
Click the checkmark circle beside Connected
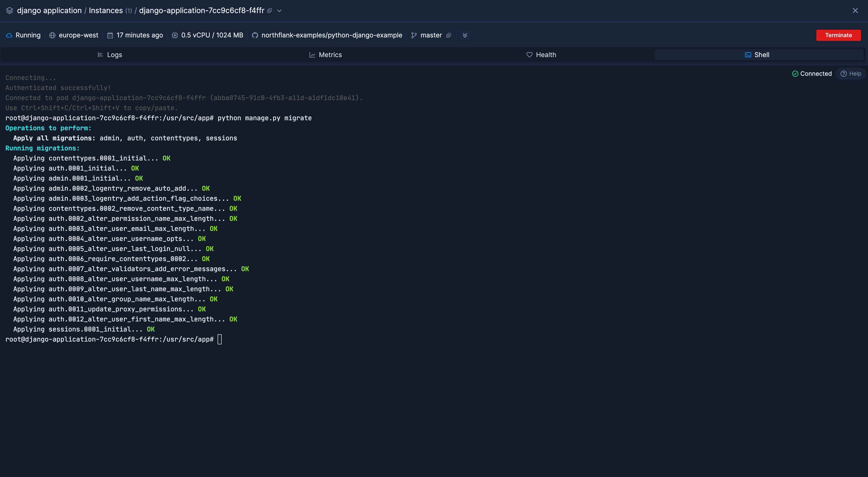795,73
